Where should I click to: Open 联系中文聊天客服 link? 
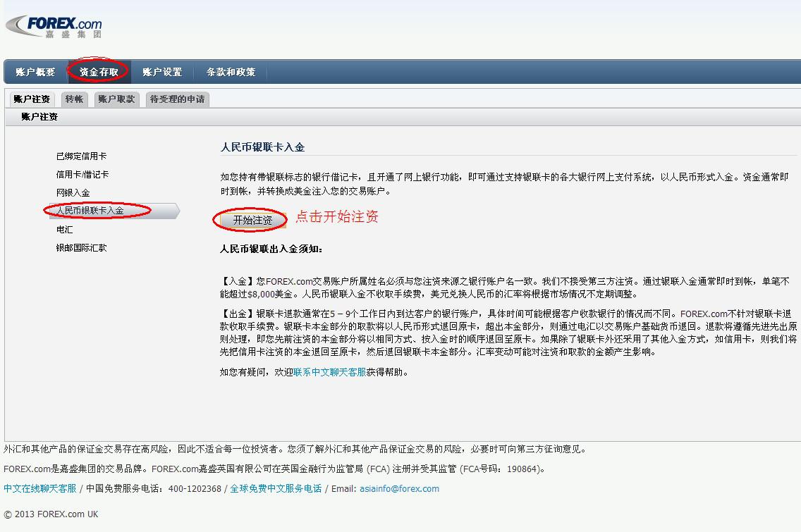[329, 372]
